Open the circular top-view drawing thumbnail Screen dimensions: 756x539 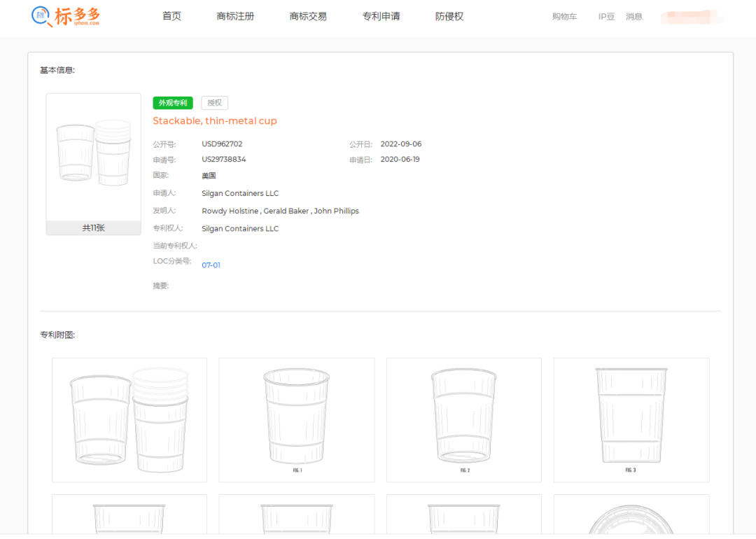pos(631,514)
